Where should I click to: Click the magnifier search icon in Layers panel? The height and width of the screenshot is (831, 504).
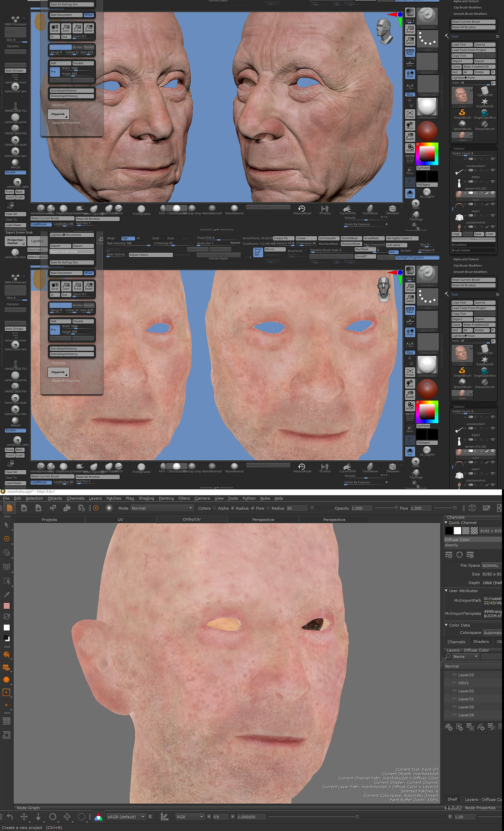[x=448, y=657]
